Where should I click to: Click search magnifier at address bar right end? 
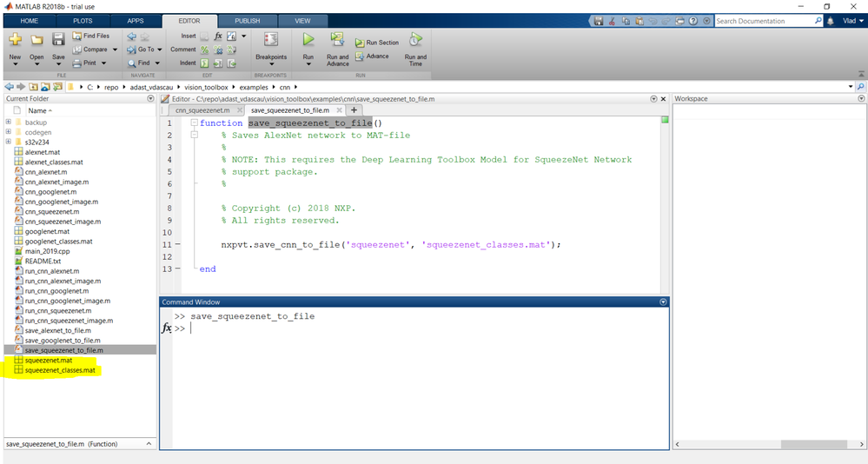[x=860, y=87]
